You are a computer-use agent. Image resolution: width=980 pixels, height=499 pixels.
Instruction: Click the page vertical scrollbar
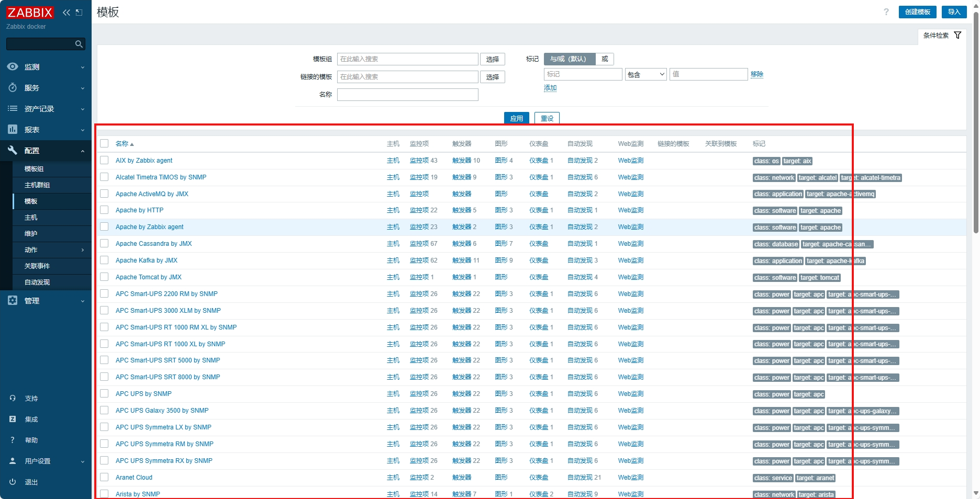click(976, 123)
